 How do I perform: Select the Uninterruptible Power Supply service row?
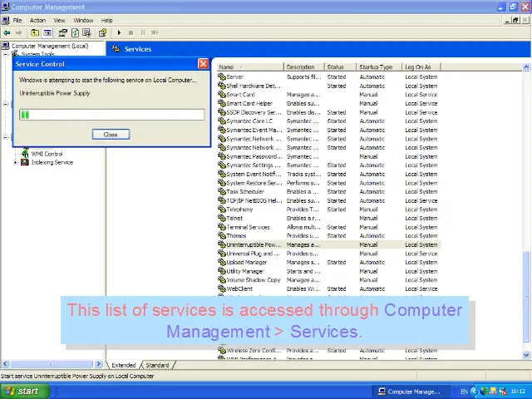pos(328,244)
